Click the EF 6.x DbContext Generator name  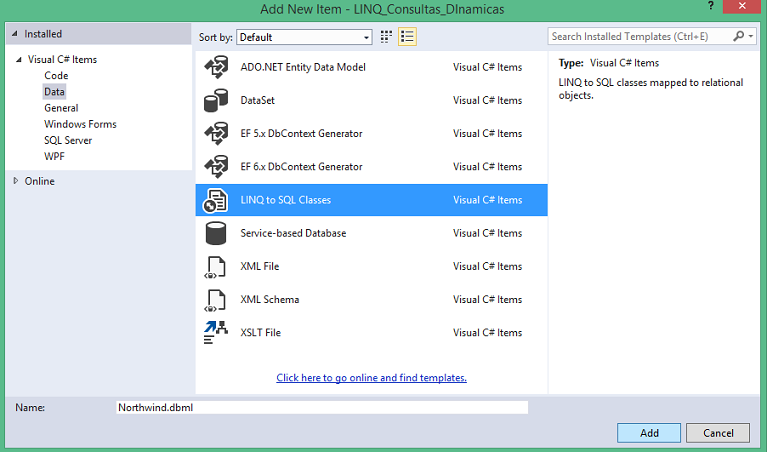301,167
